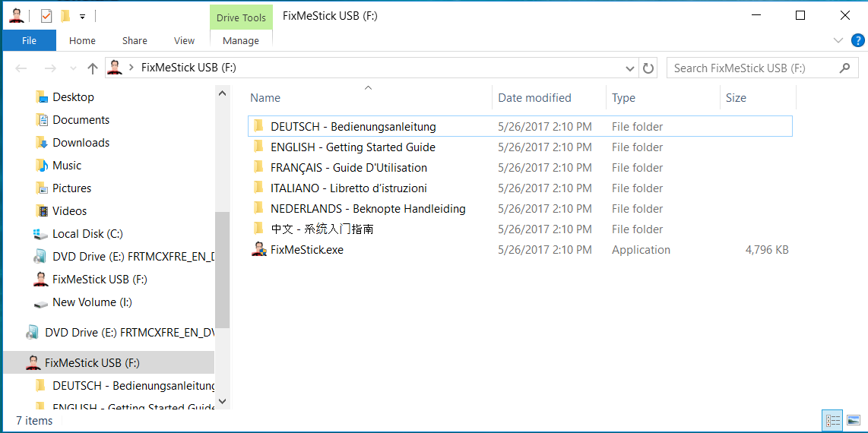Open the Recent locations dropdown
Image resolution: width=868 pixels, height=433 pixels.
tap(73, 68)
